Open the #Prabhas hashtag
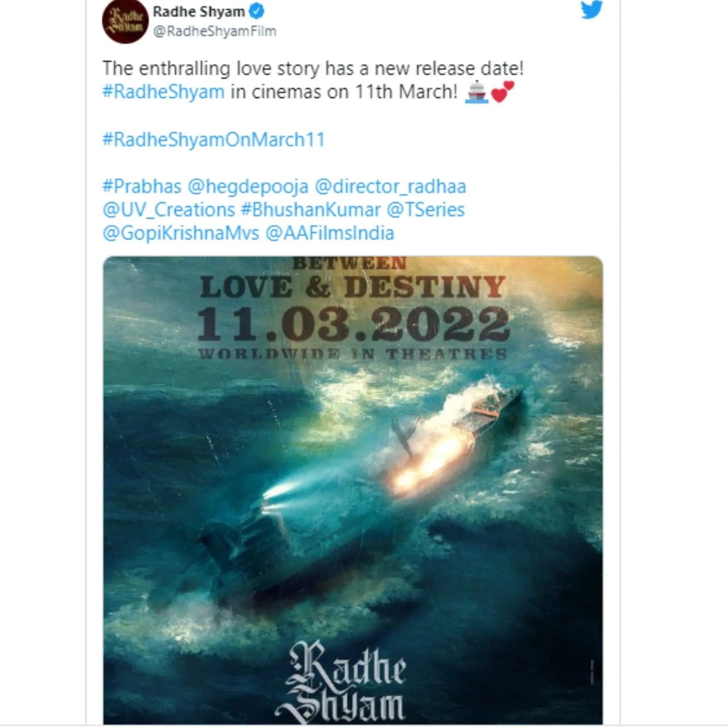This screenshot has height=728, width=728. point(142,187)
